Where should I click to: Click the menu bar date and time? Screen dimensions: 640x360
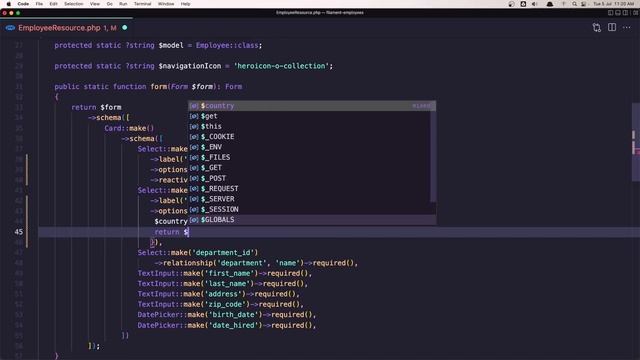click(613, 4)
